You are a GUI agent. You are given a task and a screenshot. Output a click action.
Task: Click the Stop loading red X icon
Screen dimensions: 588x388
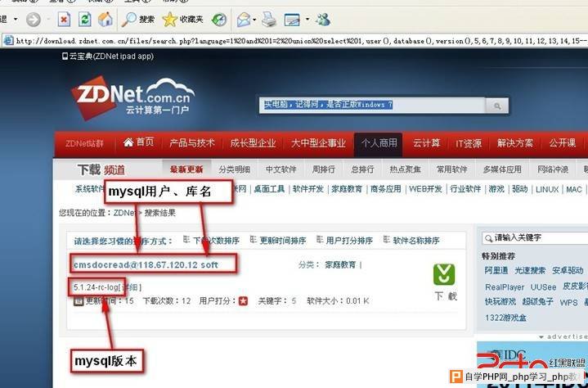tap(64, 20)
